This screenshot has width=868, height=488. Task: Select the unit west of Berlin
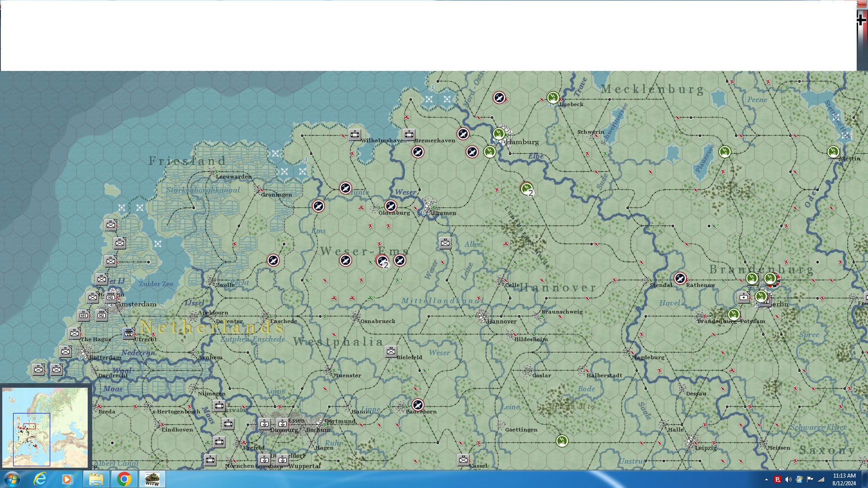pyautogui.click(x=744, y=297)
